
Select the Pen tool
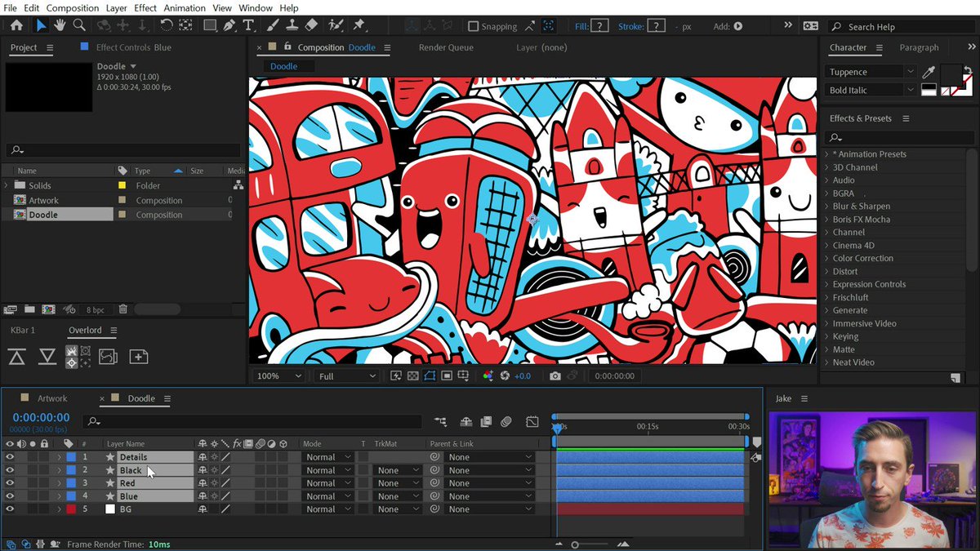tap(229, 25)
